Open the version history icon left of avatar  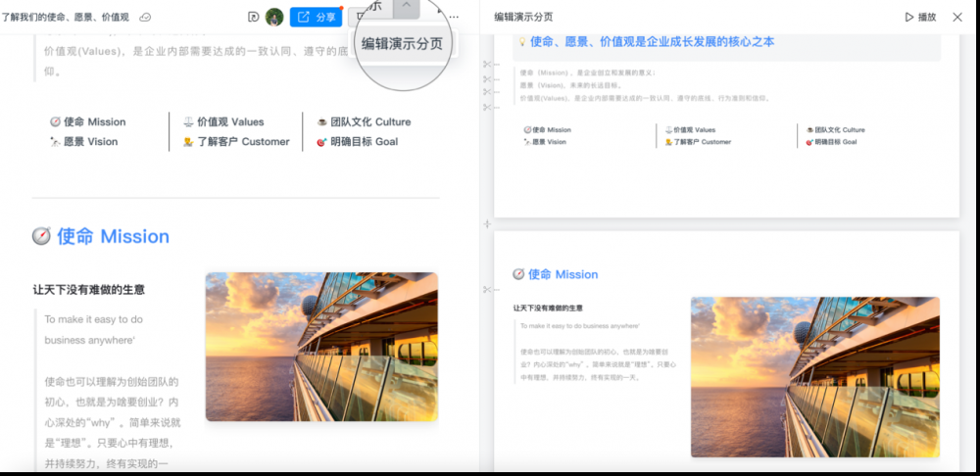pos(253,17)
